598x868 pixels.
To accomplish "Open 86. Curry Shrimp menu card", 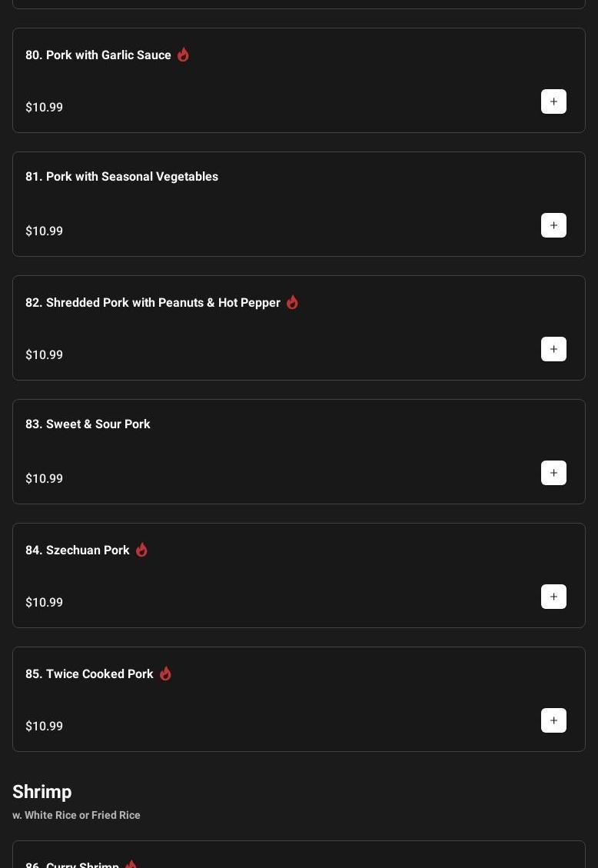I will tap(72, 863).
